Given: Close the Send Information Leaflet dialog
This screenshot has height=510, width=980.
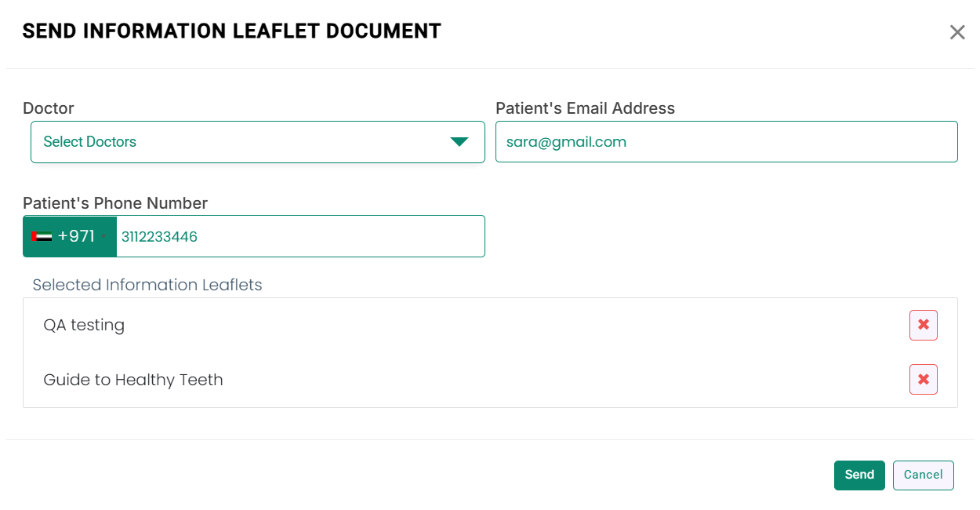Looking at the screenshot, I should click(957, 32).
